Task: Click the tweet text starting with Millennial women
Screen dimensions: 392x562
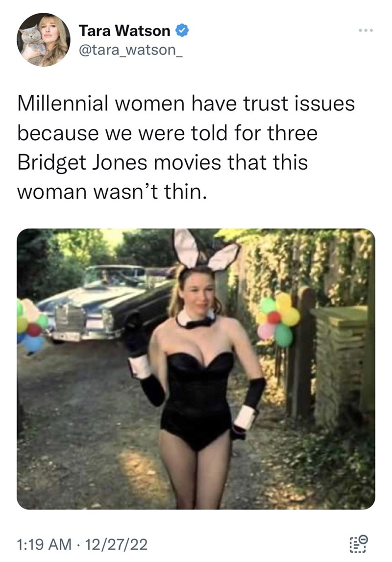Action: [186, 147]
